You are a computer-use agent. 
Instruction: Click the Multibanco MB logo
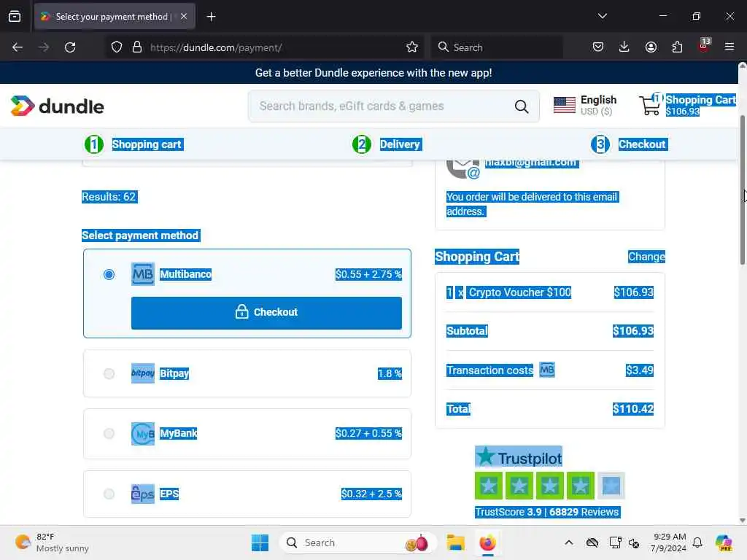(x=143, y=274)
